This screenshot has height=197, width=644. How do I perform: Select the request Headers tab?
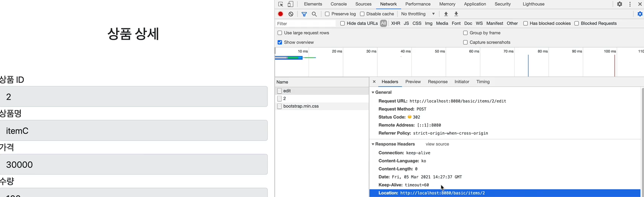(390, 82)
